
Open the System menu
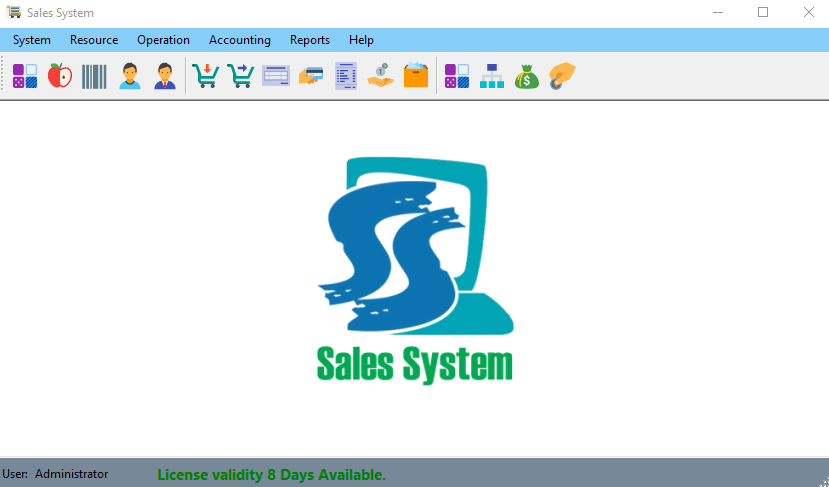click(32, 40)
